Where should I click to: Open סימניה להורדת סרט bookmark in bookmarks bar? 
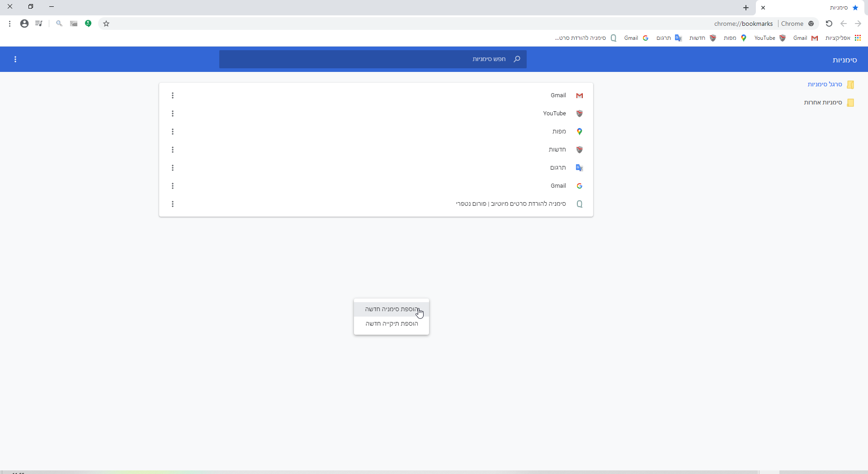tap(586, 38)
